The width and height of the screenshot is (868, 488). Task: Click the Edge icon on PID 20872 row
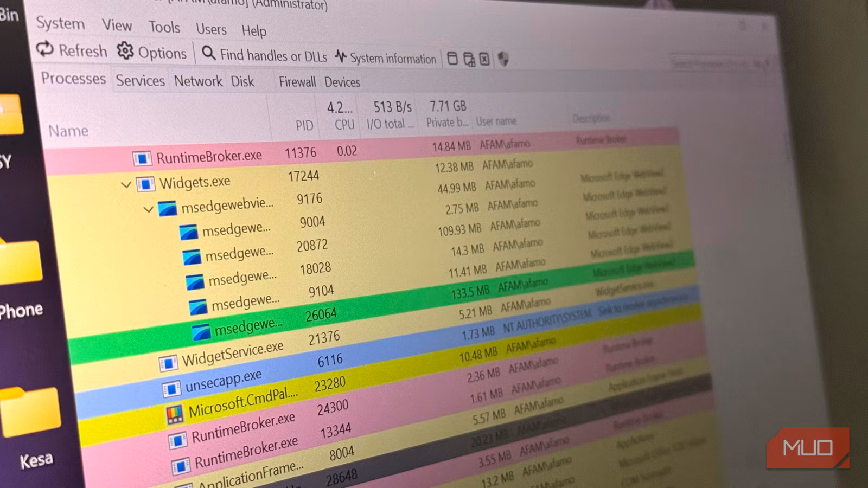point(192,256)
